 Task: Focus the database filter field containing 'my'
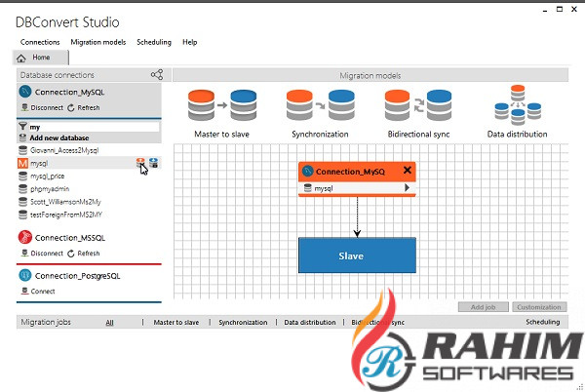click(x=94, y=127)
